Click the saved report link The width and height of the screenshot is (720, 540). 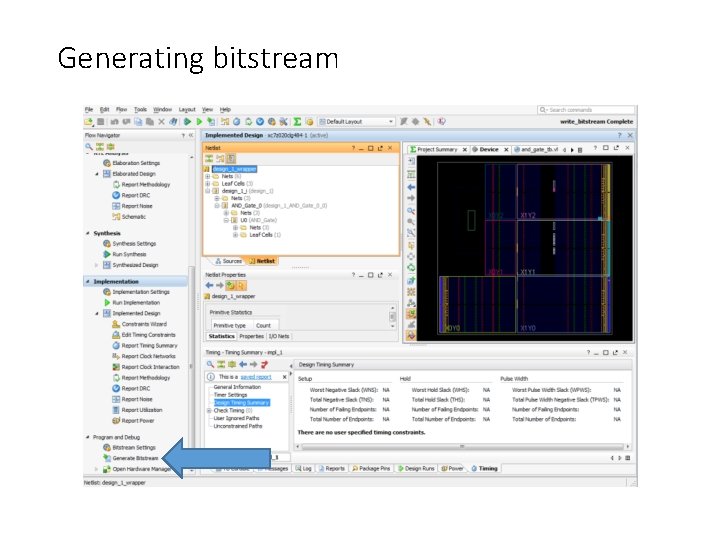coord(256,377)
